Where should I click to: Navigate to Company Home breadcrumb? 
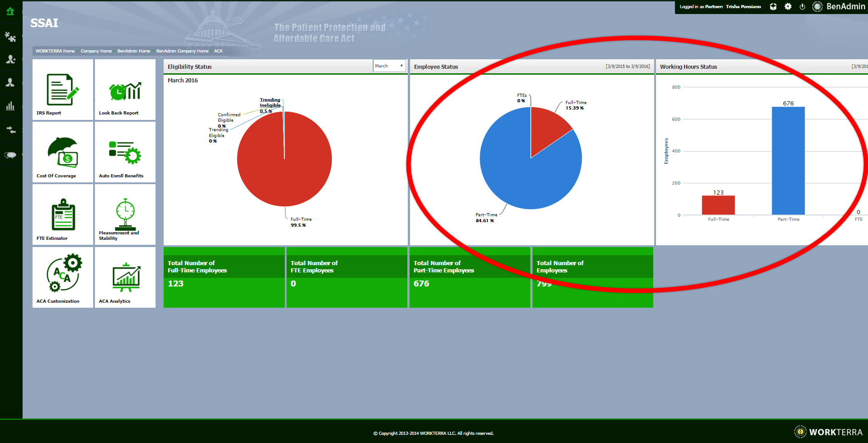pyautogui.click(x=96, y=51)
